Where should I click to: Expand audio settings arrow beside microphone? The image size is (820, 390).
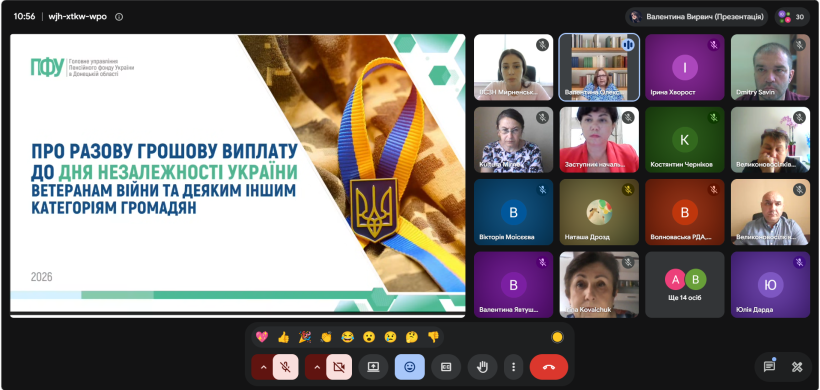[x=263, y=367]
